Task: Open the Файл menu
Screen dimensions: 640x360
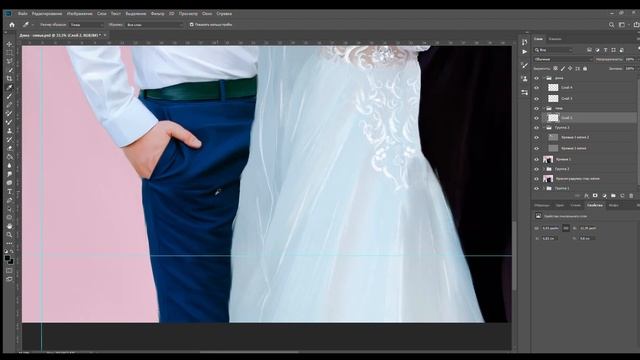Action: pyautogui.click(x=23, y=14)
